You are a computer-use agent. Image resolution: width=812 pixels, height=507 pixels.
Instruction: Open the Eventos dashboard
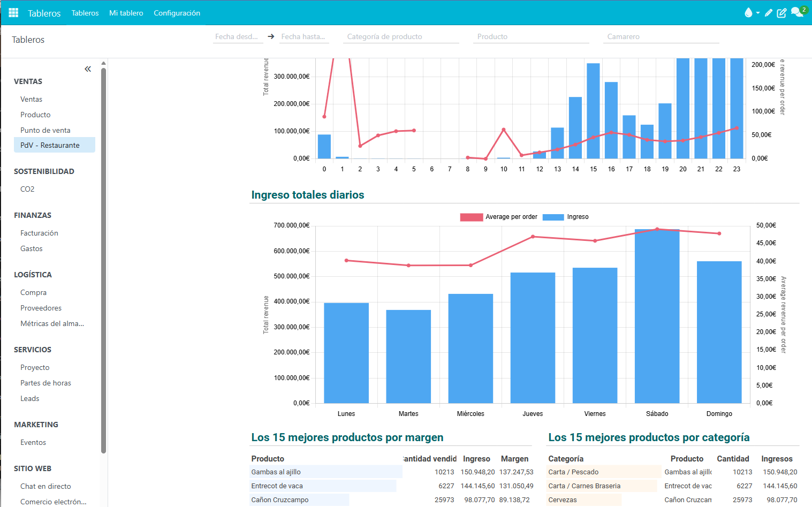55,442
